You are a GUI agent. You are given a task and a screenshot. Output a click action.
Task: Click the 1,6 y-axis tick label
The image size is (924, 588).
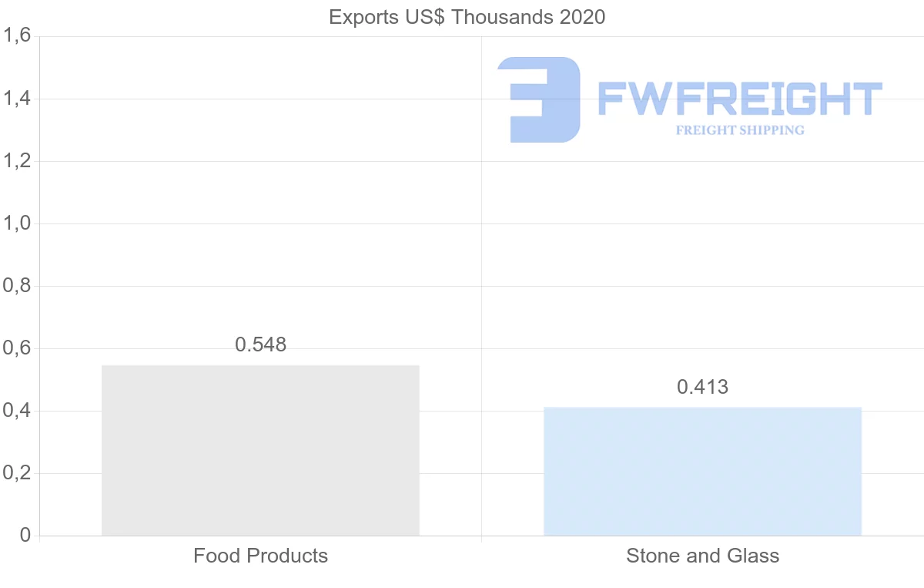tap(16, 36)
